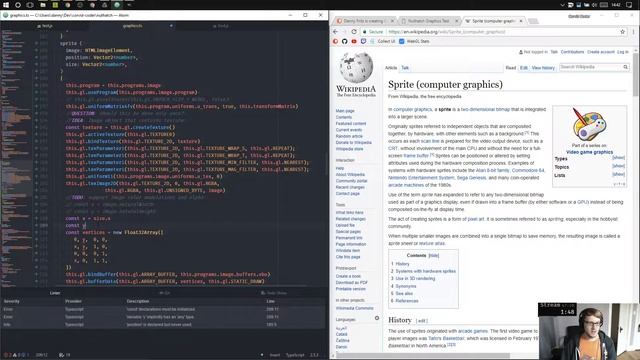Jump to Systems with hardware sprites section

[425, 271]
